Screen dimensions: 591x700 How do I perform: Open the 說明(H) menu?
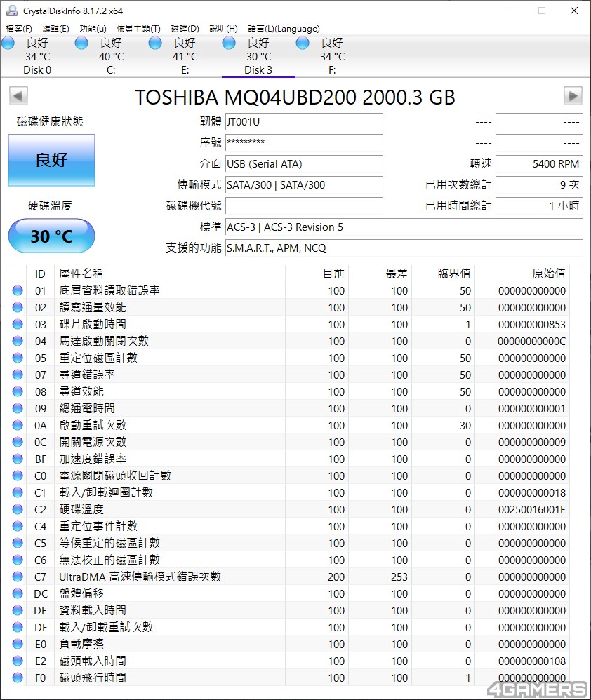pyautogui.click(x=223, y=29)
